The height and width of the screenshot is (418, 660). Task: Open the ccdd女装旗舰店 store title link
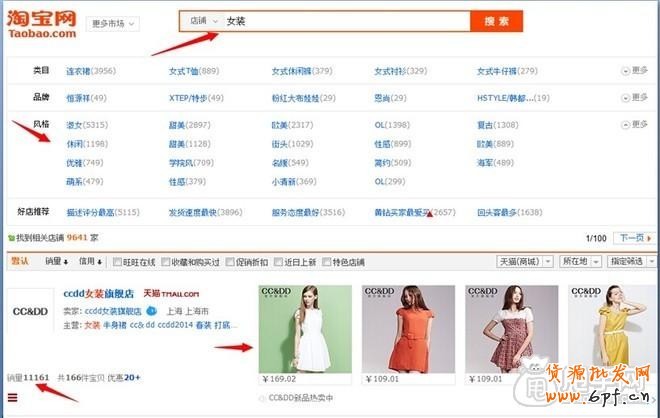(98, 293)
